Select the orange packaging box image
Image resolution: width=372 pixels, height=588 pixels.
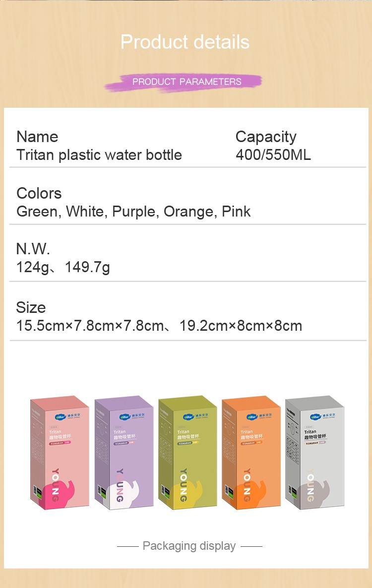(251, 452)
